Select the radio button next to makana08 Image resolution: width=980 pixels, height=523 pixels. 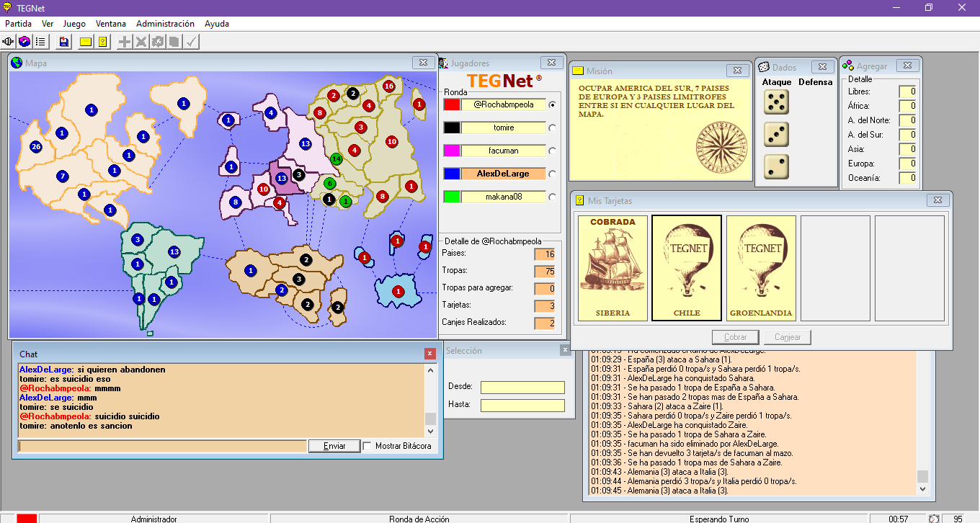(x=553, y=197)
